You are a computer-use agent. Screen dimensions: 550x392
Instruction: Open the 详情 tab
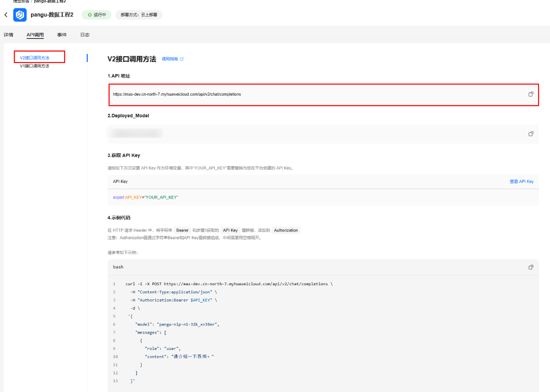point(8,35)
